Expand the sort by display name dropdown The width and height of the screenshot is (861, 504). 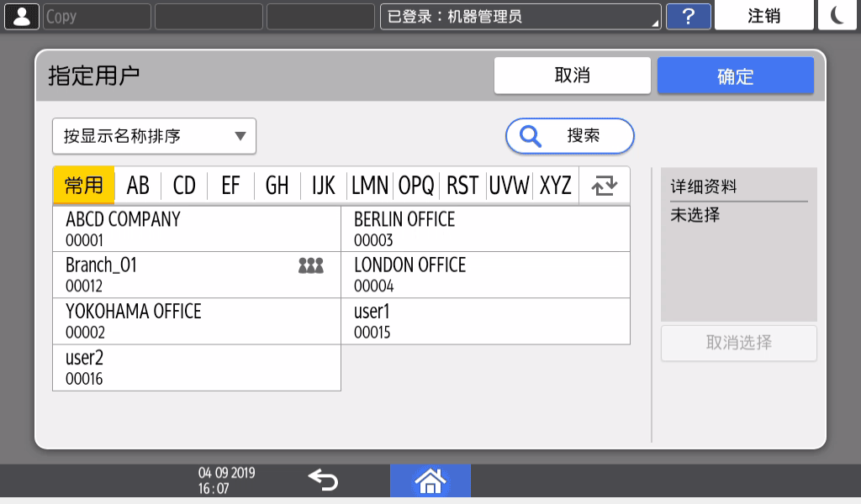[154, 136]
